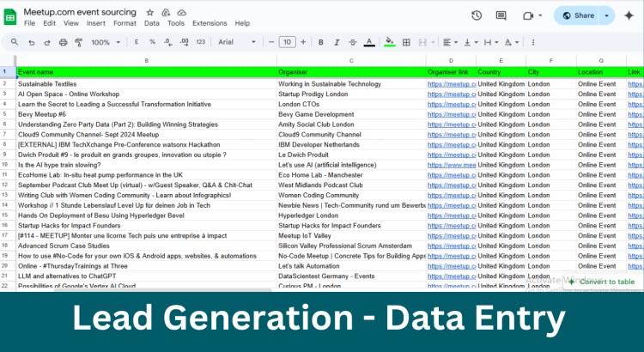644x352 pixels.
Task: Open organiser link for Sustainable Textiles row
Action: [452, 84]
